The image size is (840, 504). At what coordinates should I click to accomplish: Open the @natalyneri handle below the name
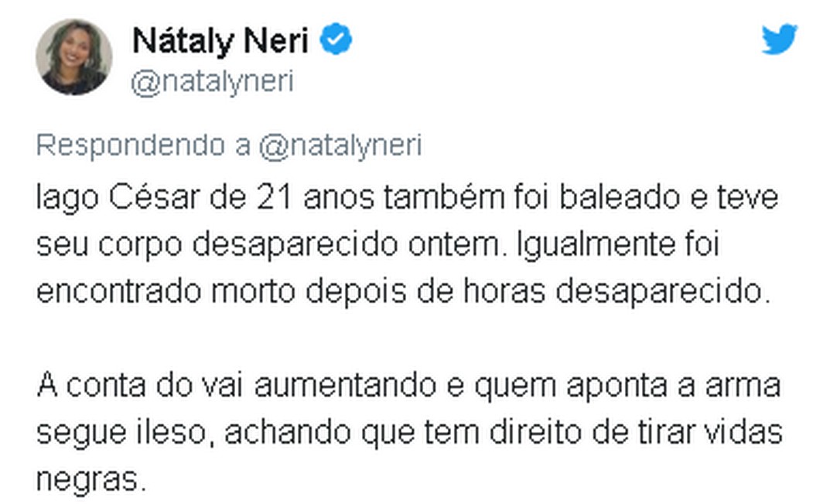(213, 82)
